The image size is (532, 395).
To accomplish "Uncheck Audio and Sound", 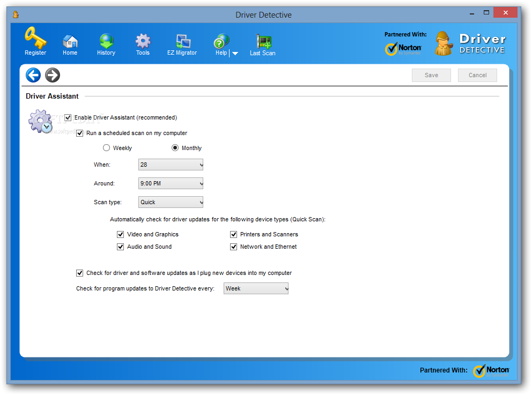I will tap(121, 247).
